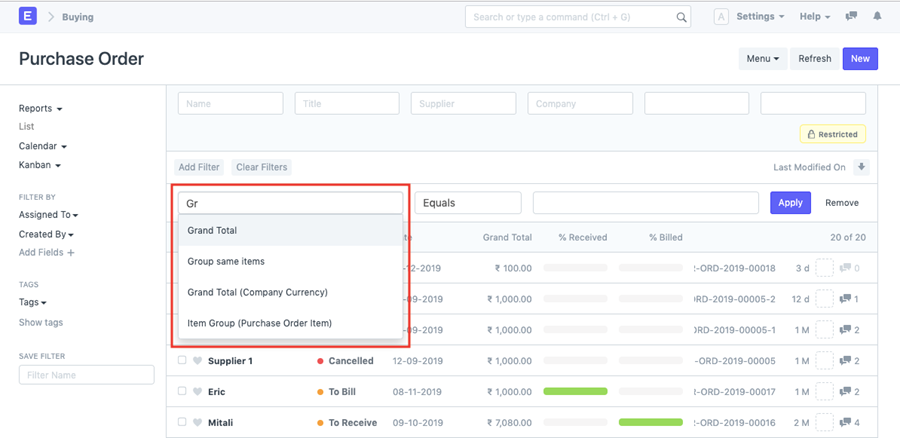The width and height of the screenshot is (900, 438).
Task: Toggle sort direction arrow next to Last Modified On
Action: point(862,167)
